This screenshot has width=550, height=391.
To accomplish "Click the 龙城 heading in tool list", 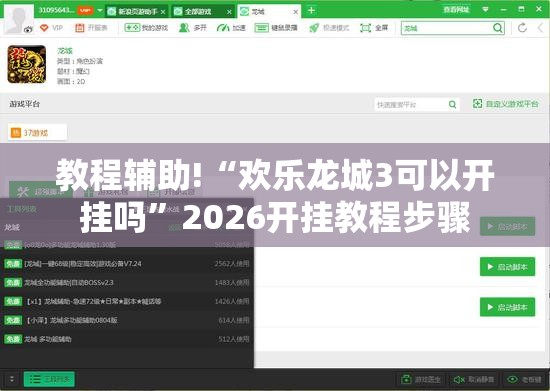I will coord(12,228).
